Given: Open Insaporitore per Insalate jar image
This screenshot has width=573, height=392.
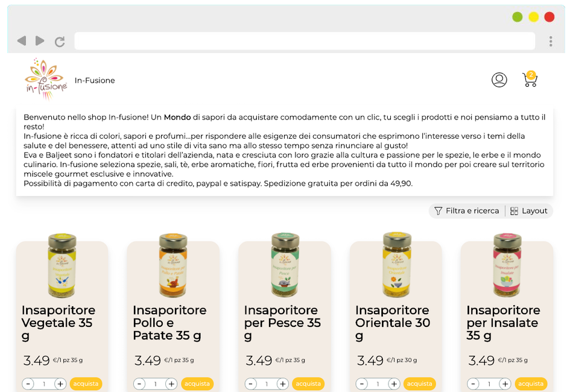Looking at the screenshot, I should click(507, 265).
